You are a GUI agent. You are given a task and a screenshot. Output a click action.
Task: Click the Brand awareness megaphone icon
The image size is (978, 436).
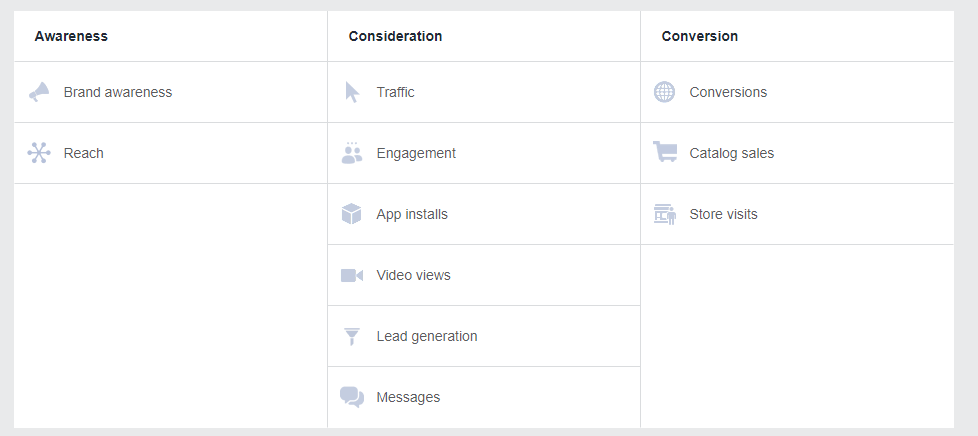39,92
